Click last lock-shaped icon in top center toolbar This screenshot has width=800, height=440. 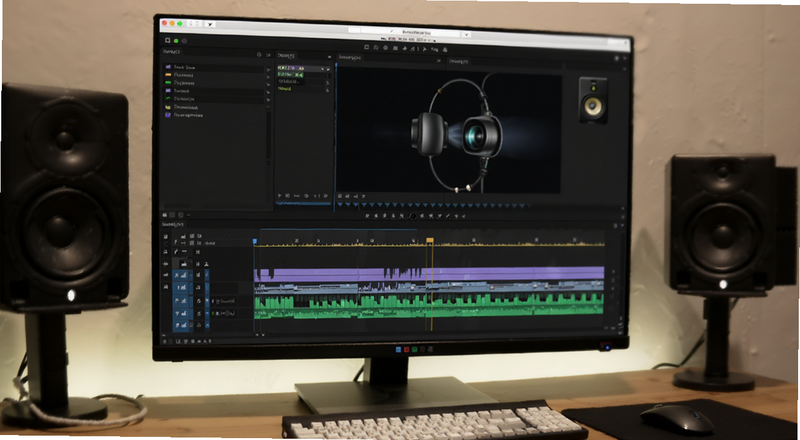tap(445, 50)
